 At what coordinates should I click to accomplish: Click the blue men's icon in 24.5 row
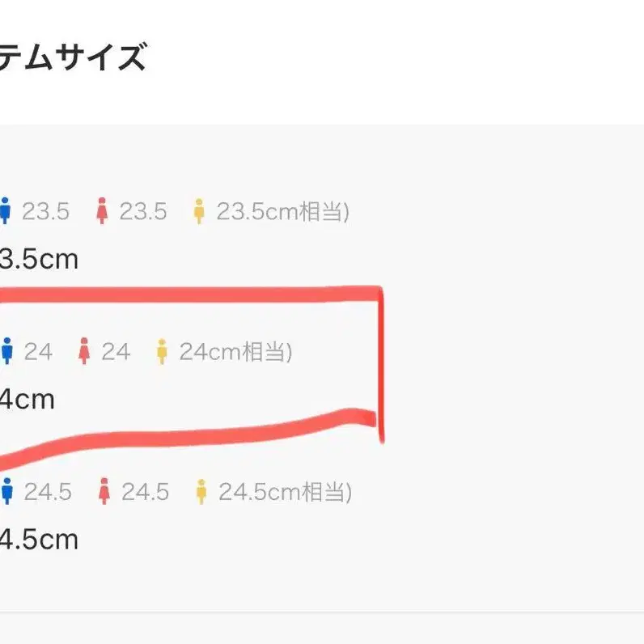coord(7,492)
